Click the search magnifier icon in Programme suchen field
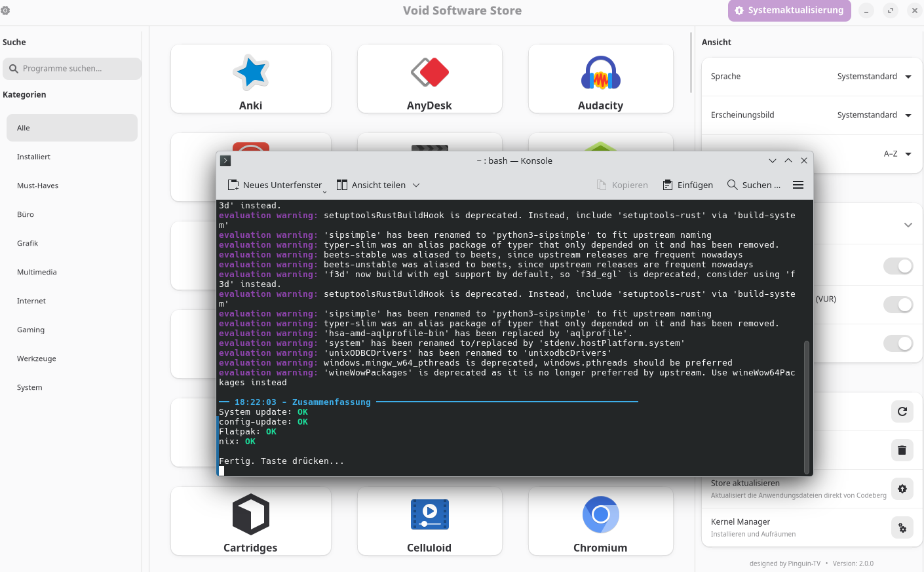This screenshot has height=572, width=924. 14,69
